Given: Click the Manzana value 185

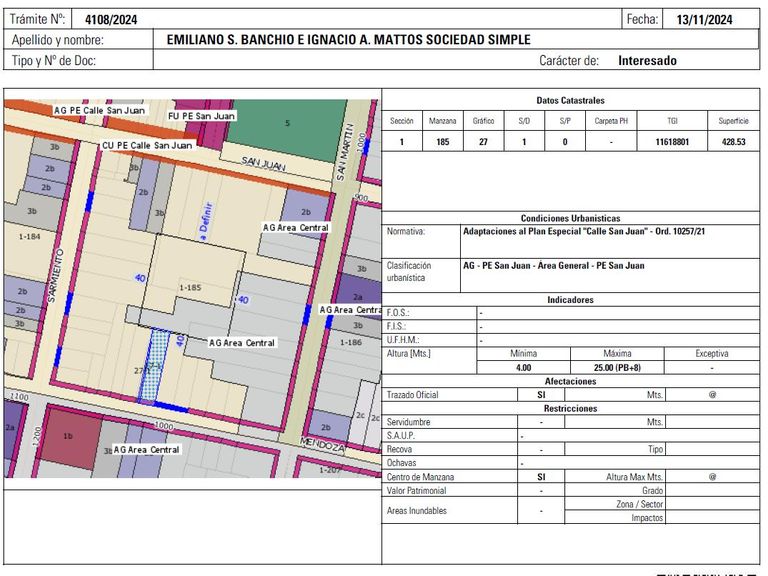Looking at the screenshot, I should [x=442, y=142].
